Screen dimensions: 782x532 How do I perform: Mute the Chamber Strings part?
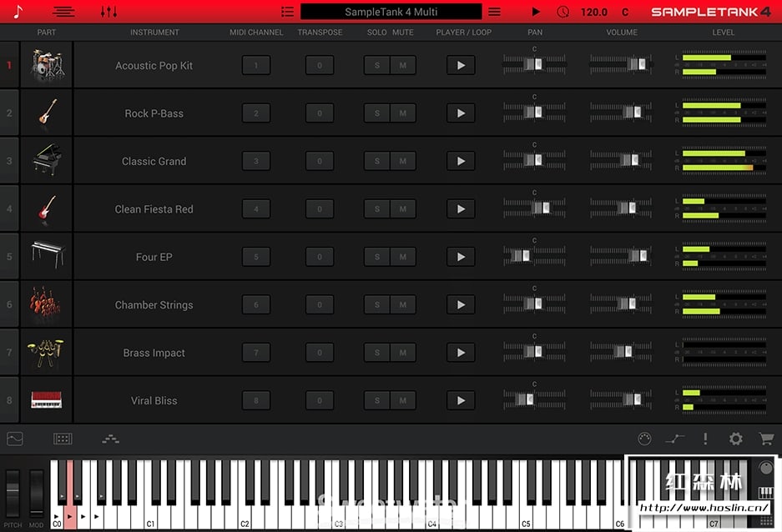402,304
